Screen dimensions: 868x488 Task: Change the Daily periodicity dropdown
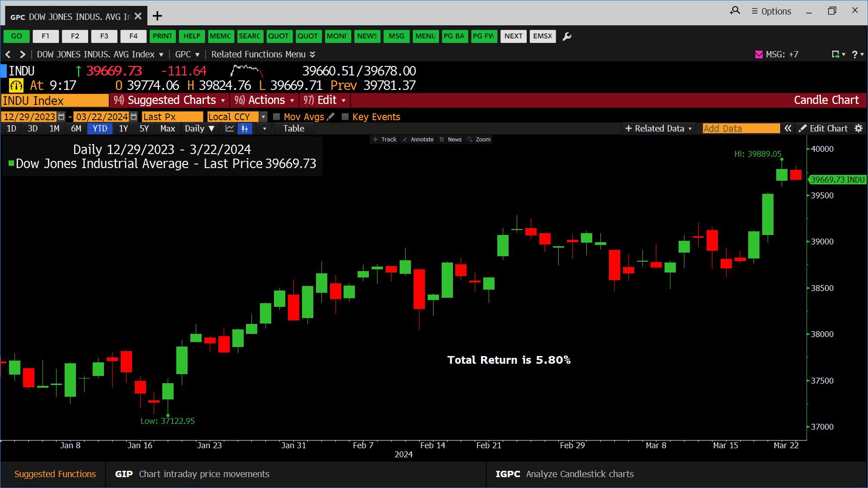(x=199, y=128)
